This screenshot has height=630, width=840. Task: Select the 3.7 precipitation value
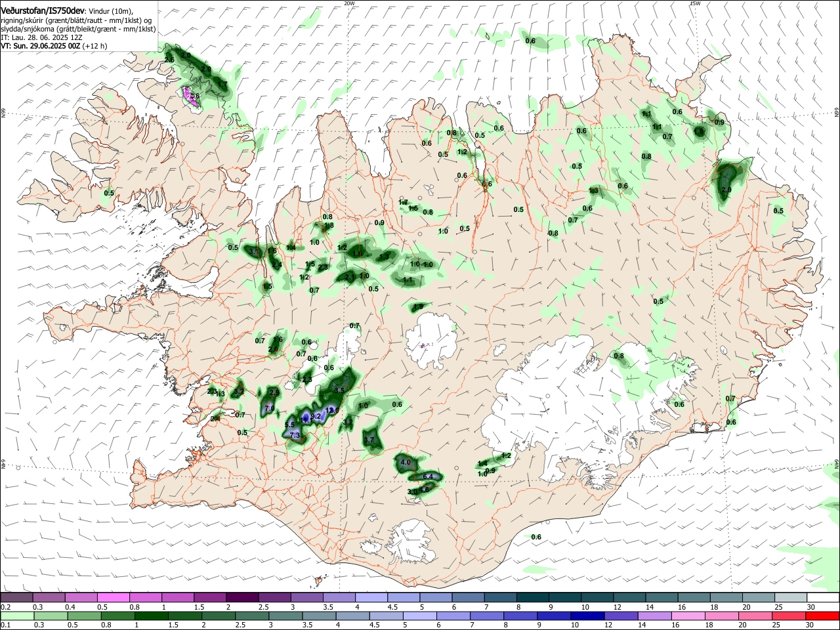pos(369,440)
